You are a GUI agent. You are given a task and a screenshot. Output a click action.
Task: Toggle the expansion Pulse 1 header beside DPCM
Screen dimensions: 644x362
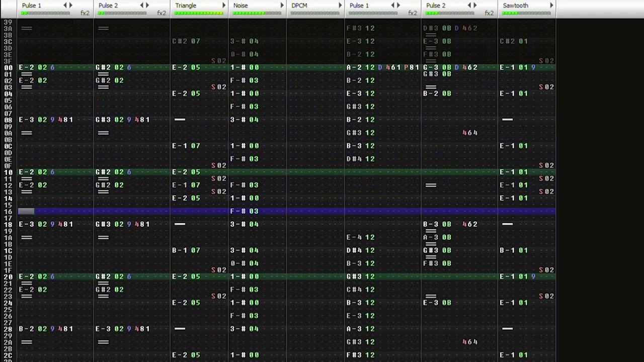[359, 6]
